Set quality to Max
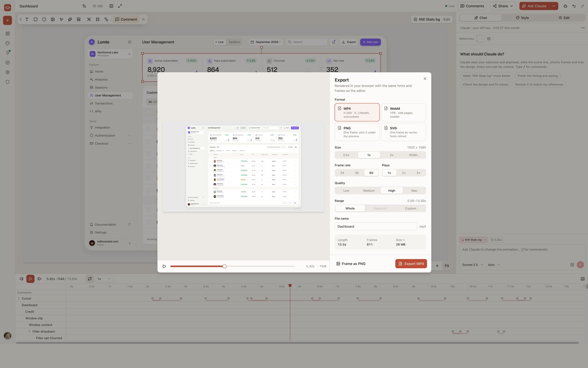Viewport: 588px width, 368px height. click(414, 191)
